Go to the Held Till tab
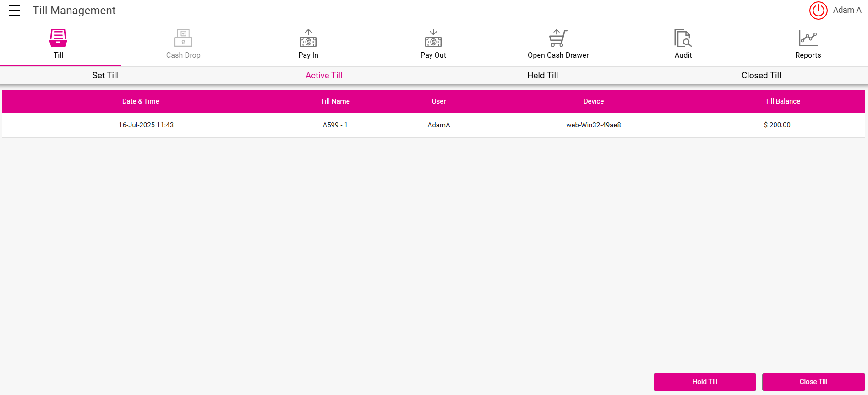This screenshot has width=868, height=395. point(542,76)
